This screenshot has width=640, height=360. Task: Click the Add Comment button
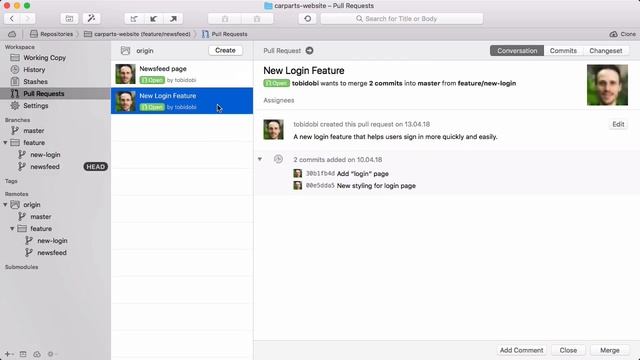(521, 350)
